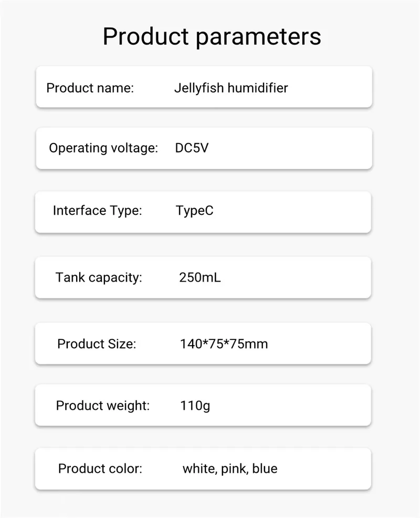This screenshot has width=420, height=518.
Task: Click the "Product color:" label
Action: (x=100, y=469)
